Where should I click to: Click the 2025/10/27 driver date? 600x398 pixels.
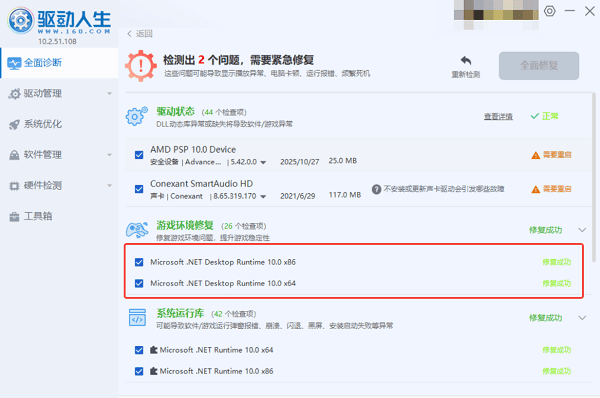[x=300, y=162]
